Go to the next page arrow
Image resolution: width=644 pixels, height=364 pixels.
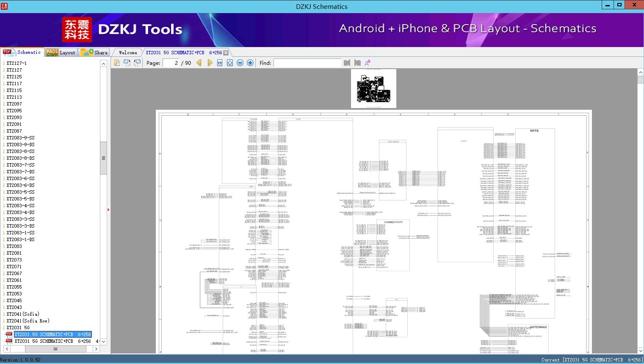tap(210, 63)
